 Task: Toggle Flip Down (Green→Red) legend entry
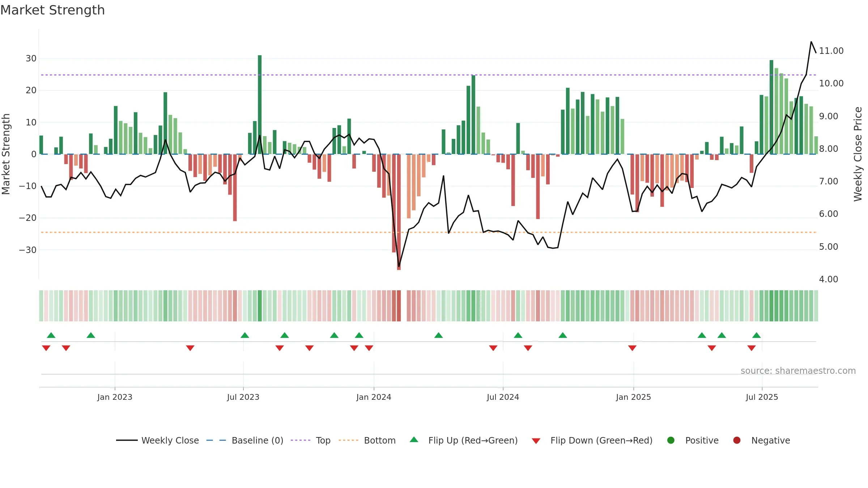tap(592, 440)
